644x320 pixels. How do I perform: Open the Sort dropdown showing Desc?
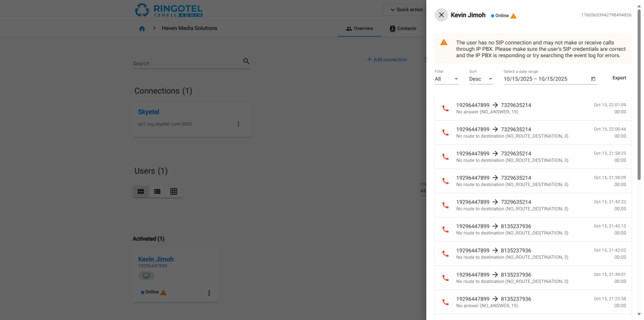[x=481, y=79]
